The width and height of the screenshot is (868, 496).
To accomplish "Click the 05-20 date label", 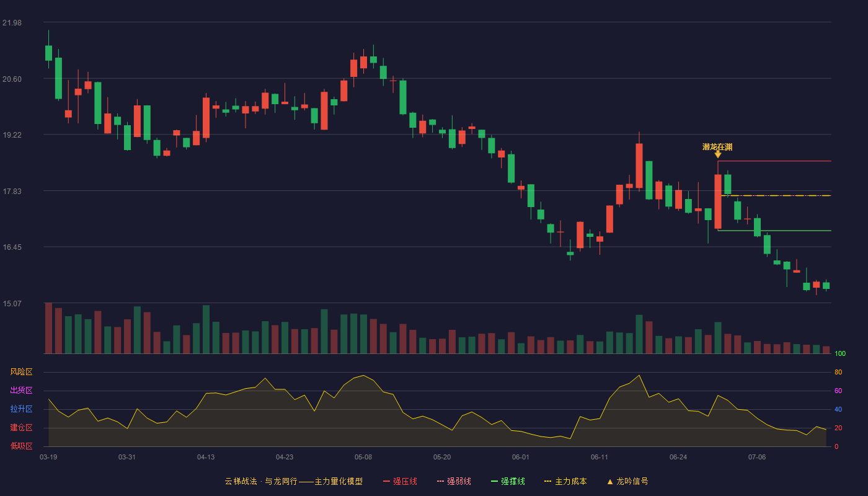I will click(x=442, y=457).
